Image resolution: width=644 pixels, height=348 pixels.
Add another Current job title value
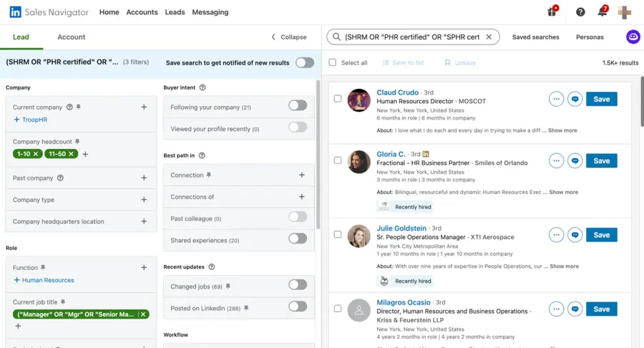pyautogui.click(x=18, y=326)
